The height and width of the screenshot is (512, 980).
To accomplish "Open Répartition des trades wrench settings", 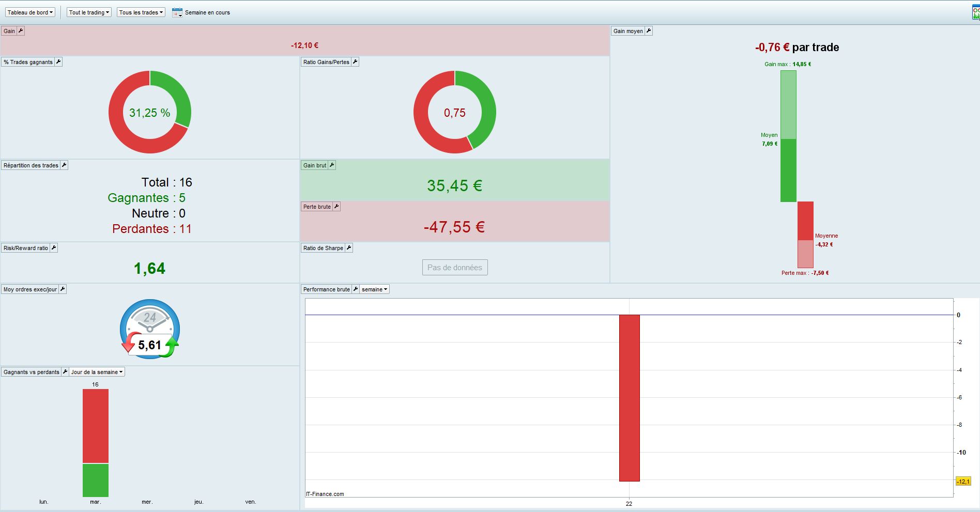I will [64, 165].
